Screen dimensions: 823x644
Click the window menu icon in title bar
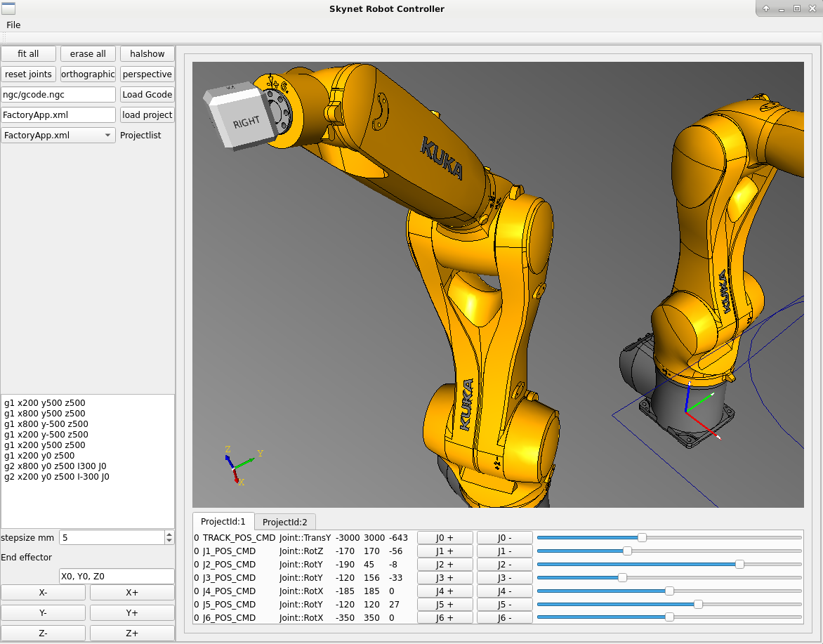(x=8, y=8)
